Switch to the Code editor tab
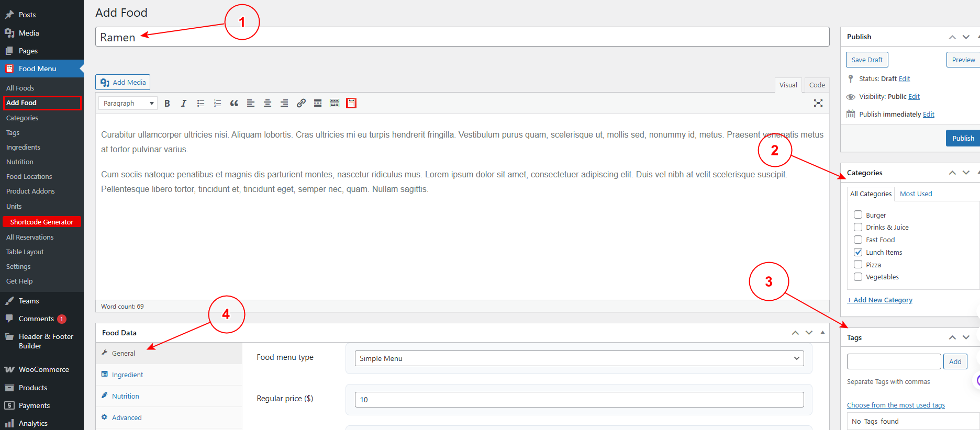 coord(817,85)
